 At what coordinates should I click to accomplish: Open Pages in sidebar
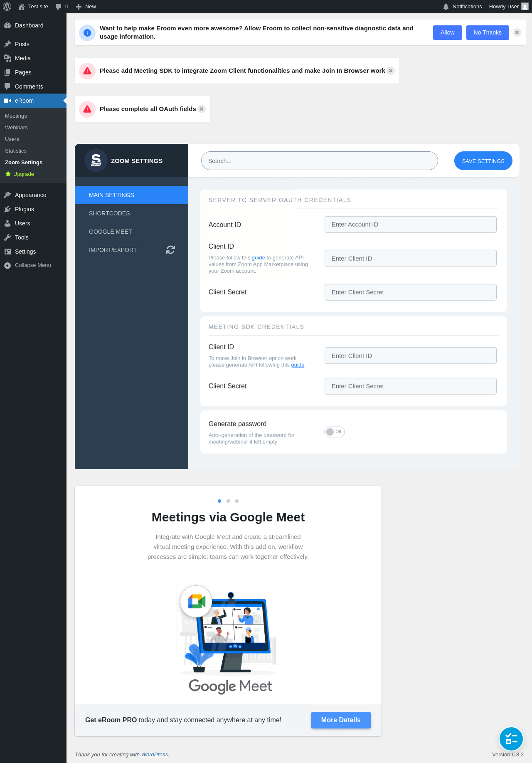click(33, 72)
